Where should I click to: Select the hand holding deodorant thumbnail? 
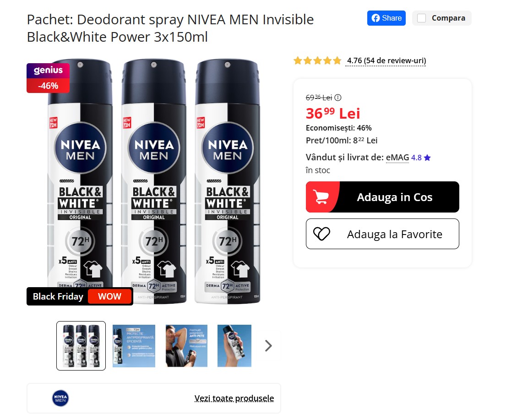point(234,346)
